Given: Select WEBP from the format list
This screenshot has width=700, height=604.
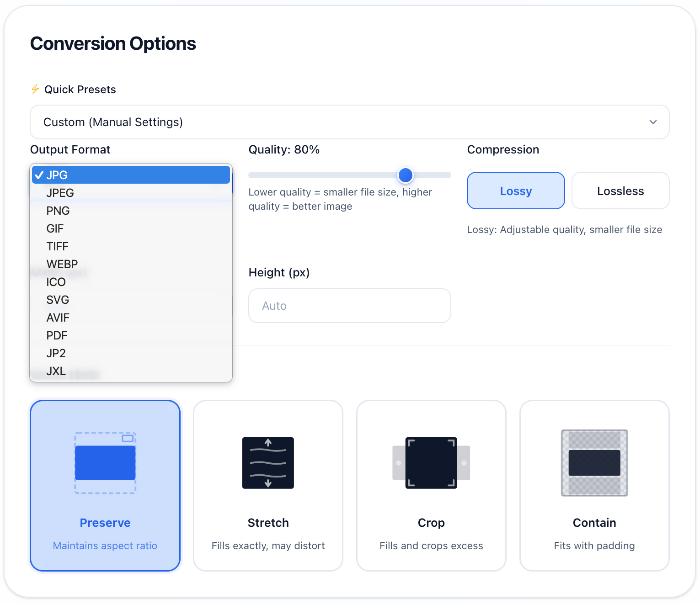Looking at the screenshot, I should [62, 264].
